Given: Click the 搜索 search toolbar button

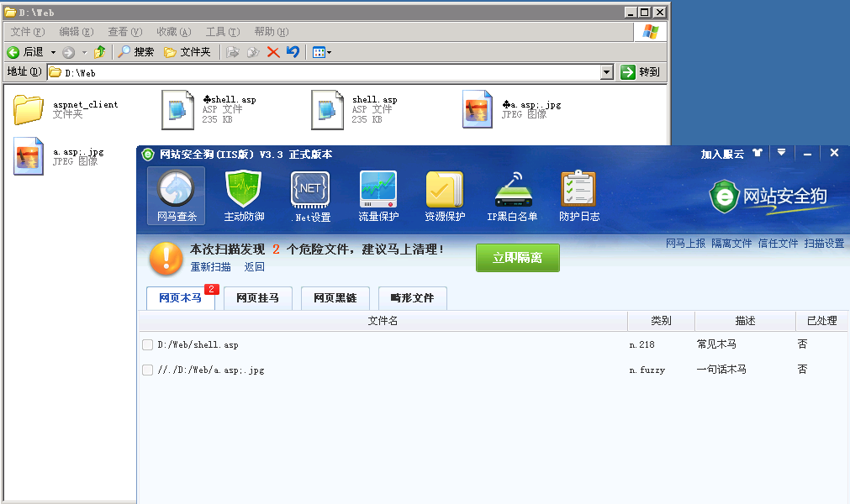Looking at the screenshot, I should pos(136,52).
